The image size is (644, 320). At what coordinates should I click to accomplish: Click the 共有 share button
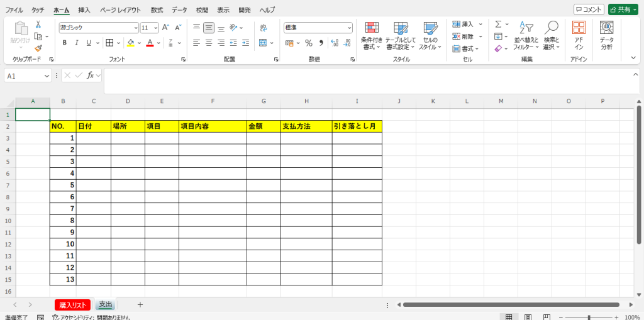click(623, 9)
